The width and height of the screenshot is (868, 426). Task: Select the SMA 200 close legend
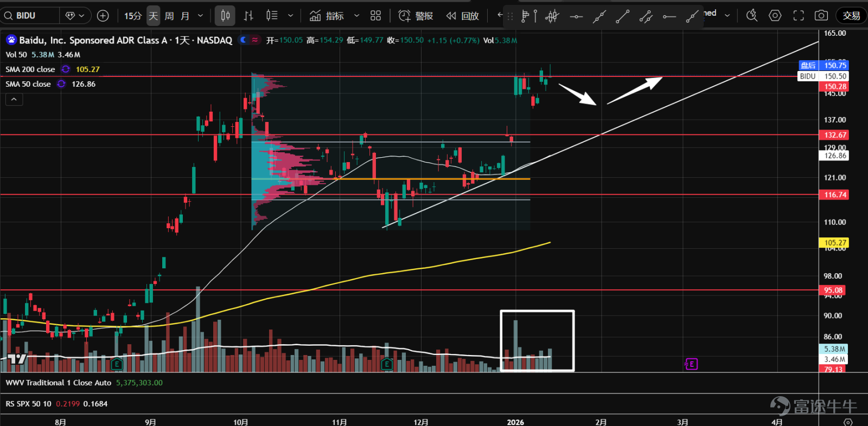pyautogui.click(x=30, y=69)
